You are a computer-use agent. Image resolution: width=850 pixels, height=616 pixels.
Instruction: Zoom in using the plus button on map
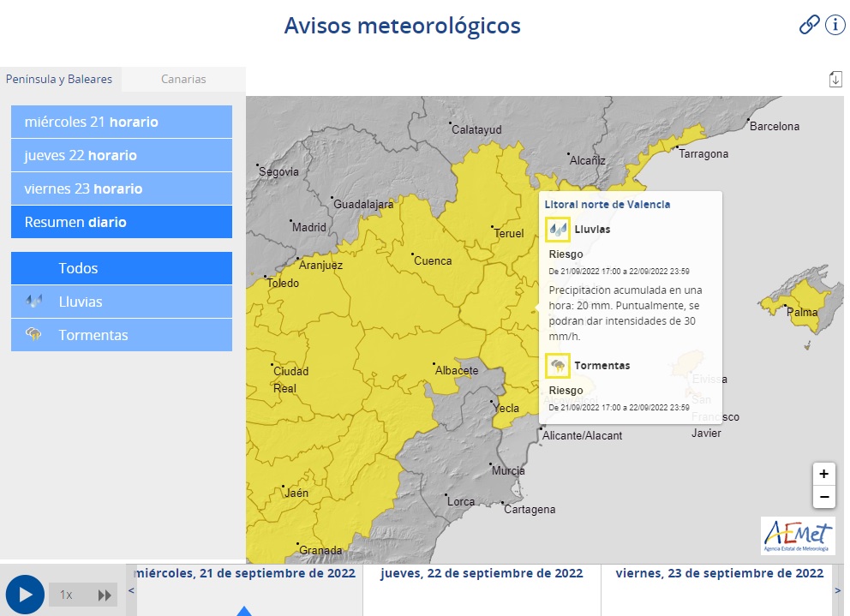click(823, 474)
